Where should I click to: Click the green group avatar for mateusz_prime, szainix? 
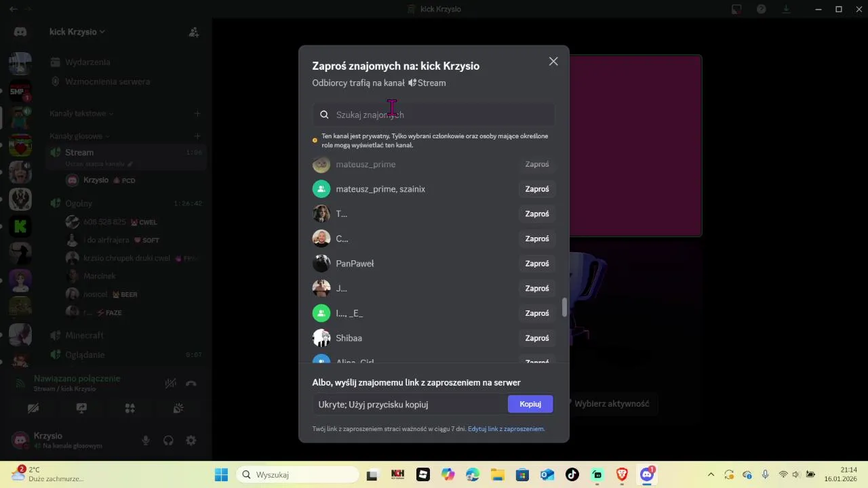click(x=321, y=189)
